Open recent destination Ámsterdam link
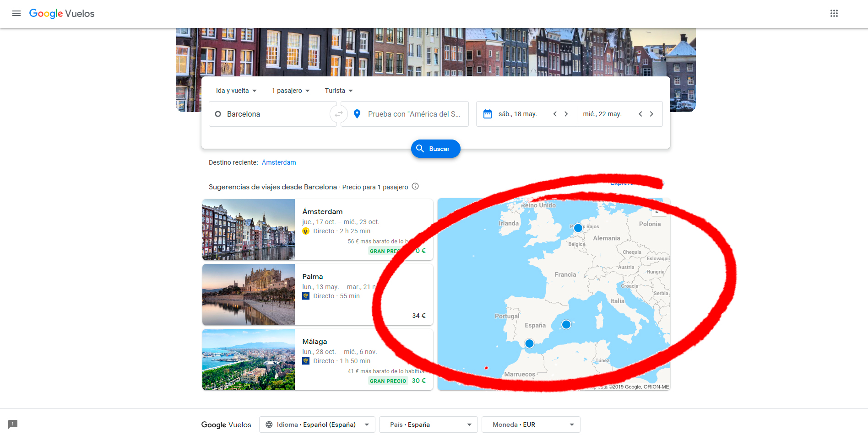Image resolution: width=868 pixels, height=435 pixels. 279,162
